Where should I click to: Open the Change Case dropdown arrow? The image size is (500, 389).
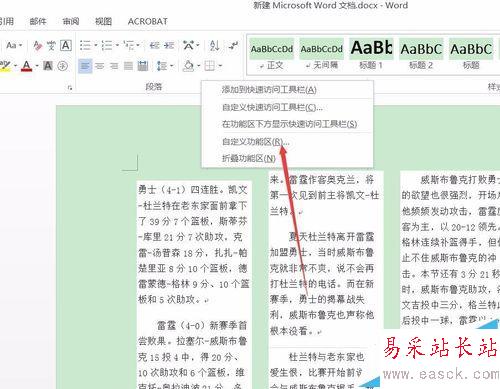(21, 45)
